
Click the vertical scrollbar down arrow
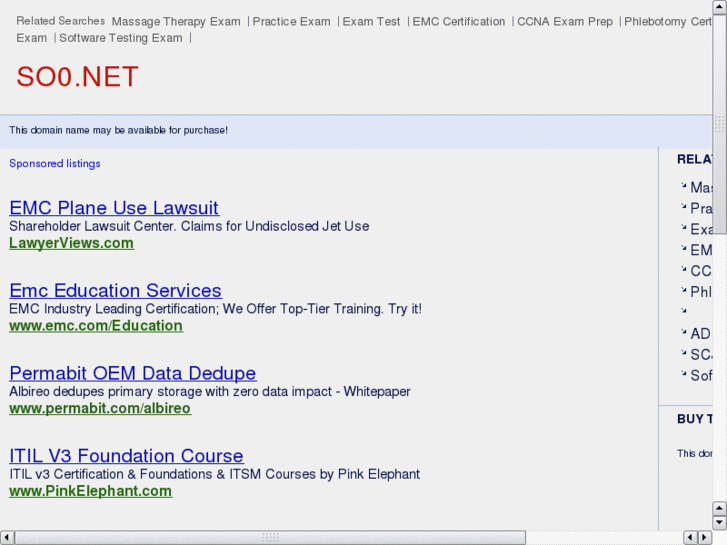tap(719, 522)
